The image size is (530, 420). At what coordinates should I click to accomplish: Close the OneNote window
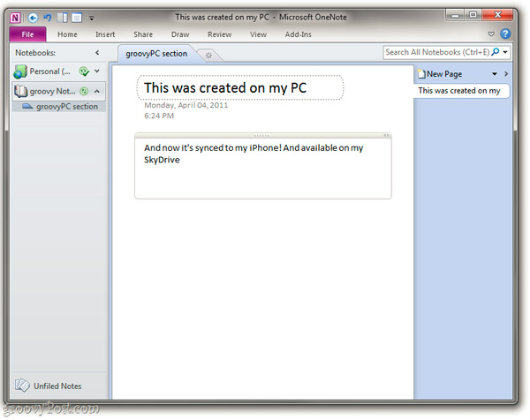(497, 15)
